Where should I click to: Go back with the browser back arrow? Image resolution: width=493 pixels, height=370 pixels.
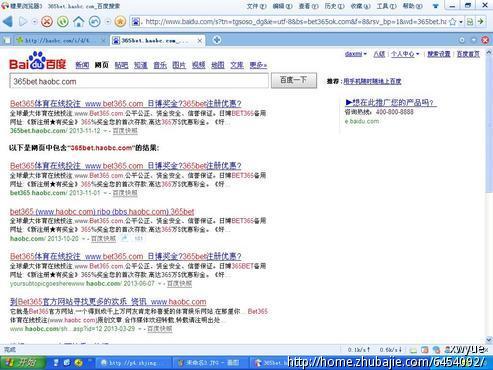tap(7, 22)
